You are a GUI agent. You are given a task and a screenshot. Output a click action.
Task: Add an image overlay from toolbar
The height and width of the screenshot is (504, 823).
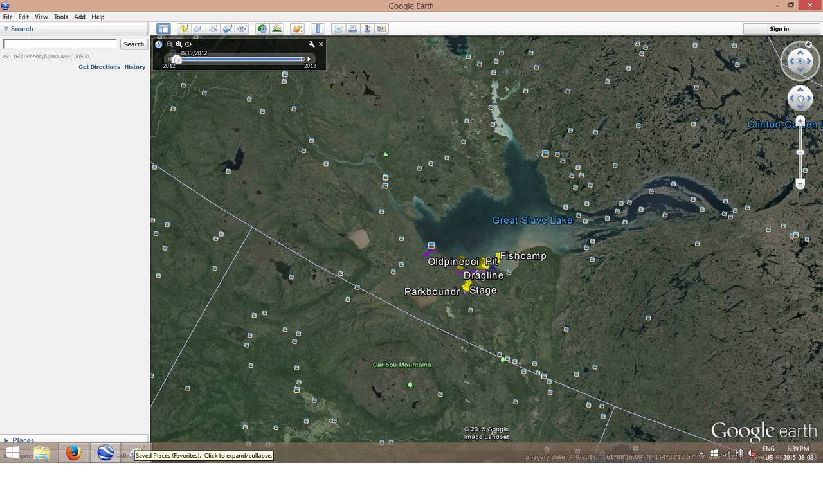(228, 29)
